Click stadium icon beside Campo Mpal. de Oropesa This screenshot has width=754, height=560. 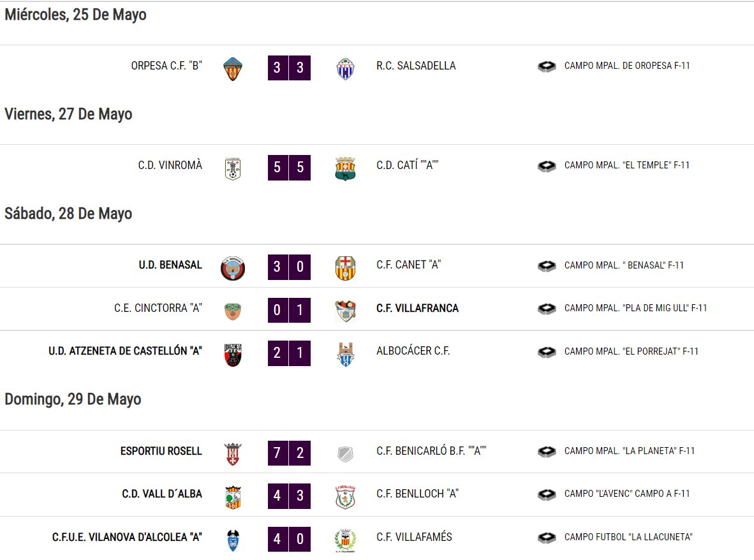click(547, 66)
